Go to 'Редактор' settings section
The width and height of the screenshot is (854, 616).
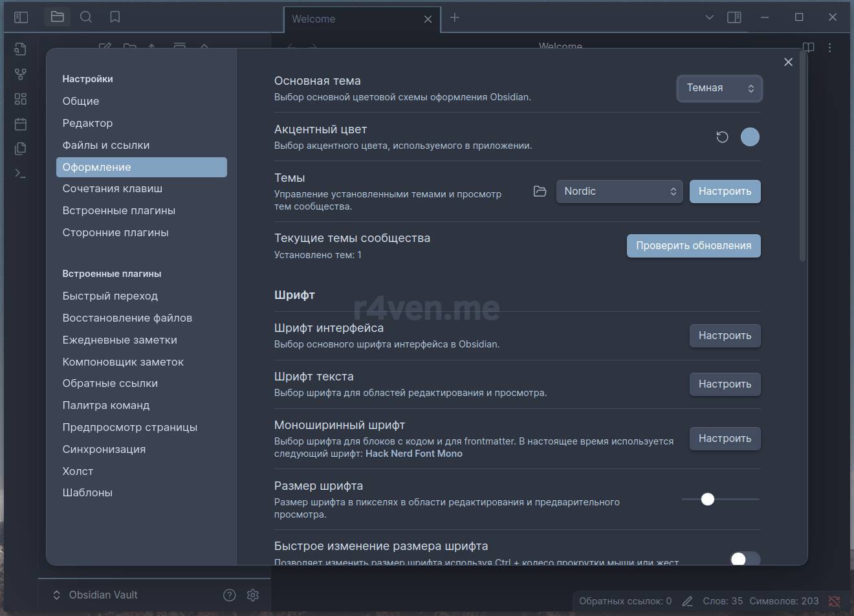click(87, 123)
